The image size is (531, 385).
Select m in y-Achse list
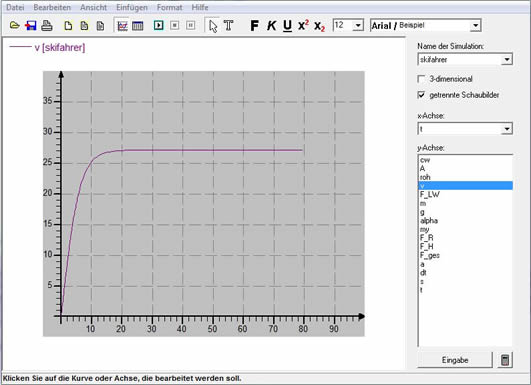[x=465, y=203]
